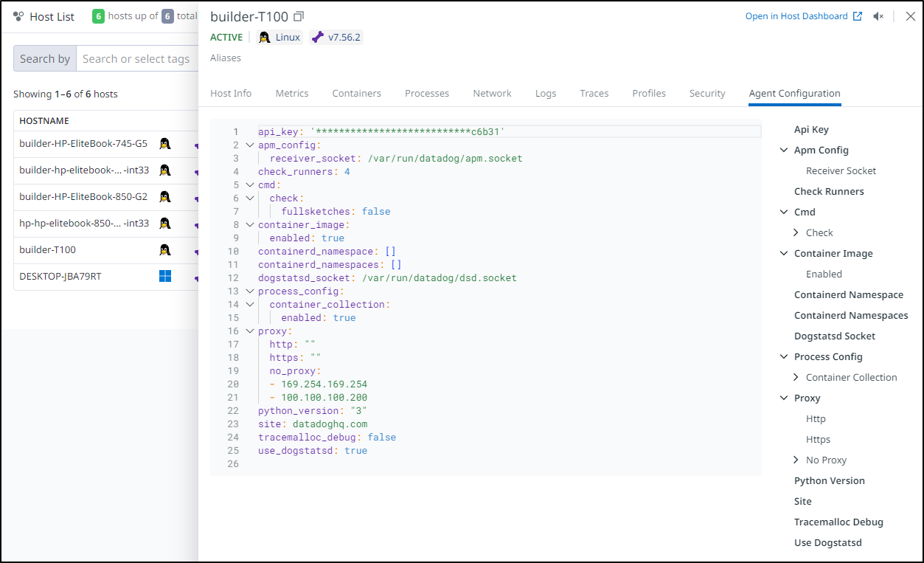
Task: Jump to Use Dogstatsd in outline
Action: [828, 542]
